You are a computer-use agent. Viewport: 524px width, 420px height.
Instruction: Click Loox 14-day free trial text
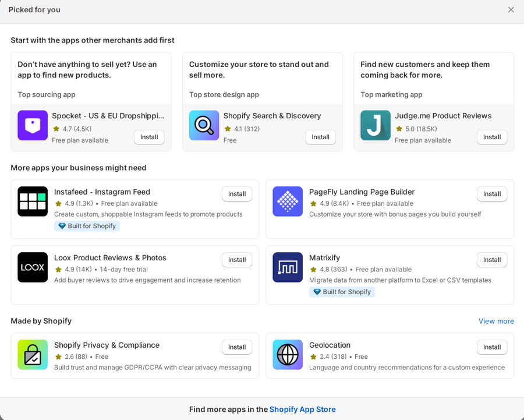[123, 269]
